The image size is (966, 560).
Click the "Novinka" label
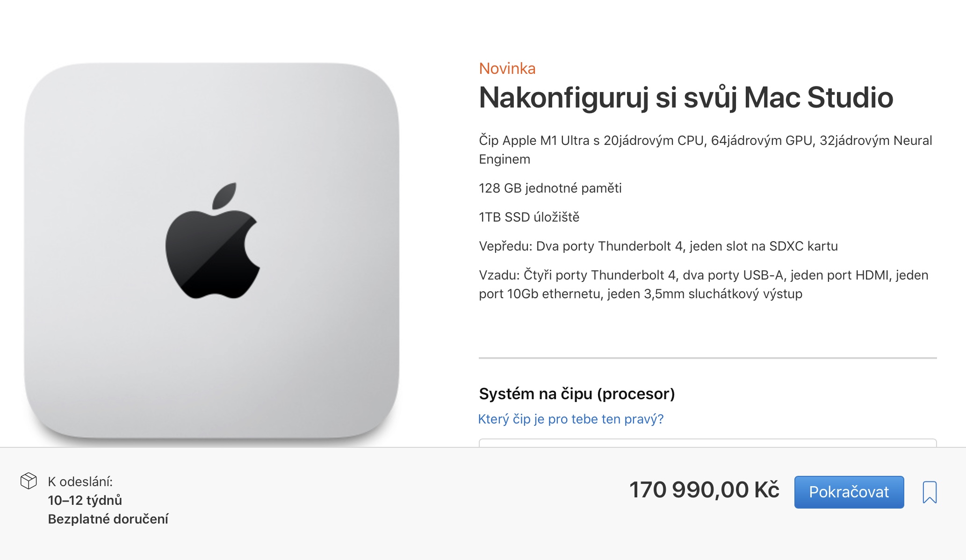tap(508, 69)
